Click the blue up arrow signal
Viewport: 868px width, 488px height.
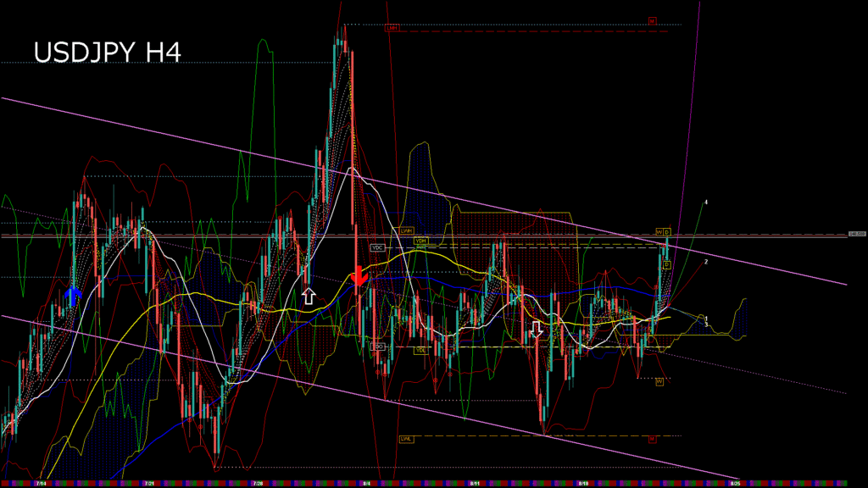click(x=74, y=295)
